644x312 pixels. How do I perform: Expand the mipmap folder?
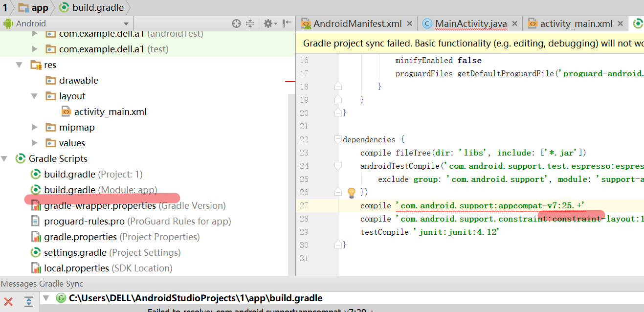(34, 127)
